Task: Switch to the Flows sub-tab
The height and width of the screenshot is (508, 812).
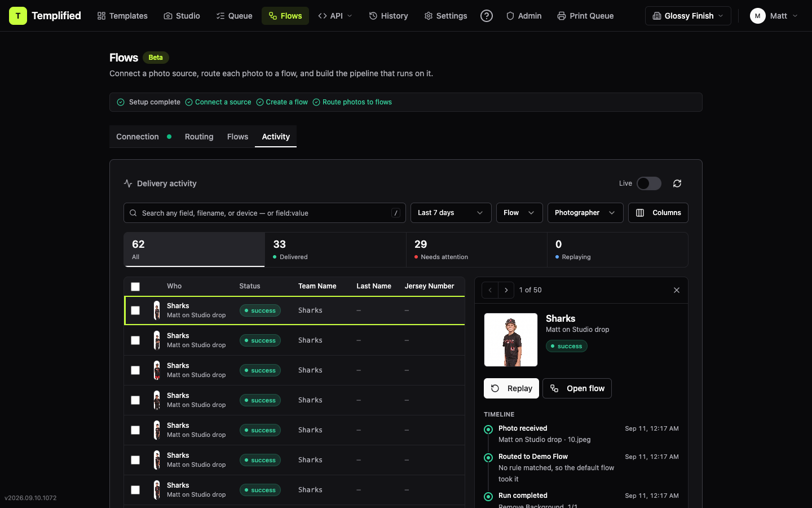Action: point(237,137)
